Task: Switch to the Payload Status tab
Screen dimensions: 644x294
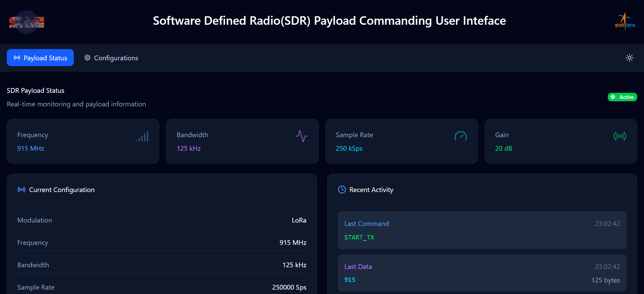Action: [40, 58]
